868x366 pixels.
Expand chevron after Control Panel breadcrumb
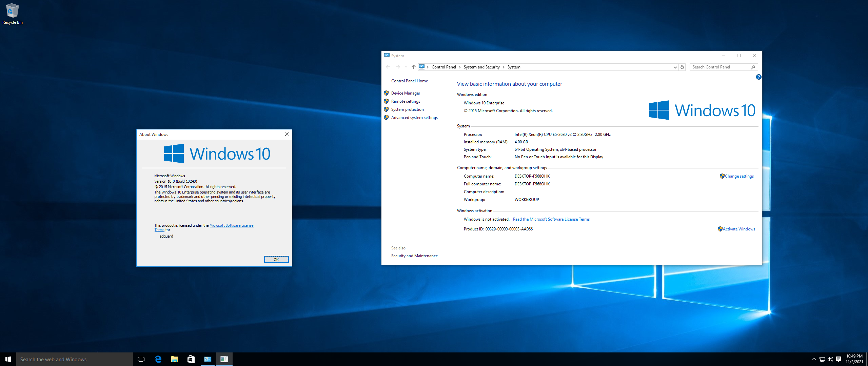point(460,67)
